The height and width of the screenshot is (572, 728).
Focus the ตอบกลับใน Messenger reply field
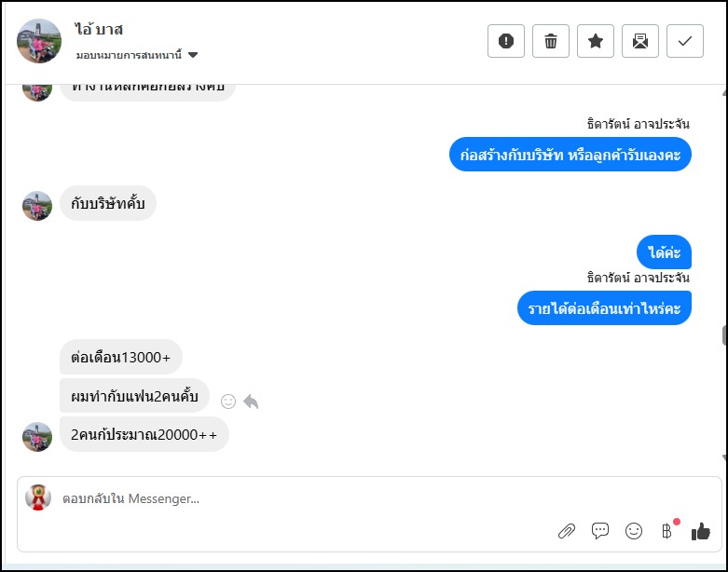click(280, 499)
